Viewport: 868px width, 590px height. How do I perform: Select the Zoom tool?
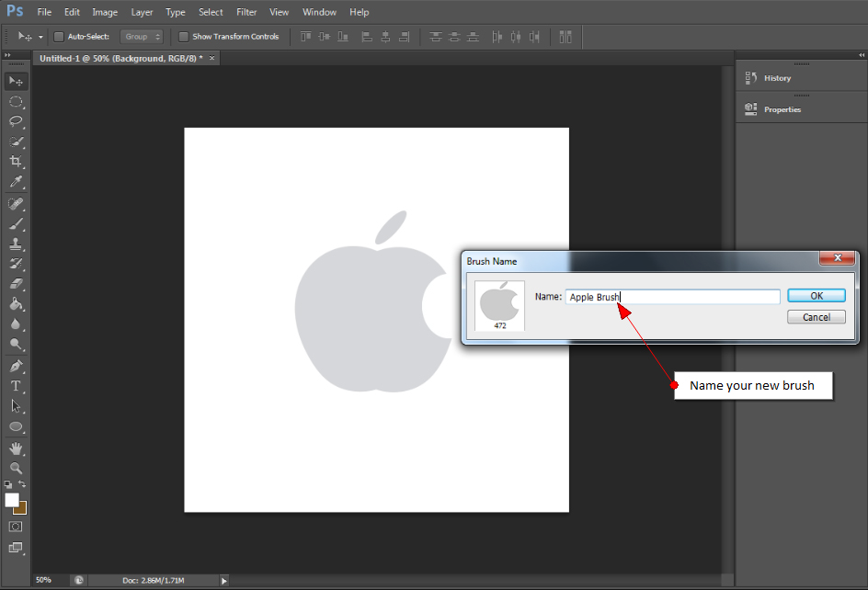[x=16, y=469]
